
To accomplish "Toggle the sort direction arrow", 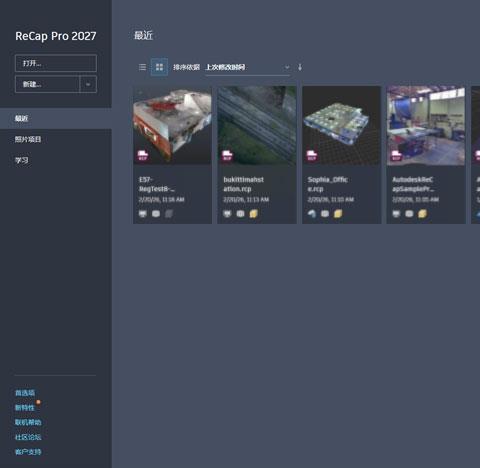I will (x=300, y=67).
